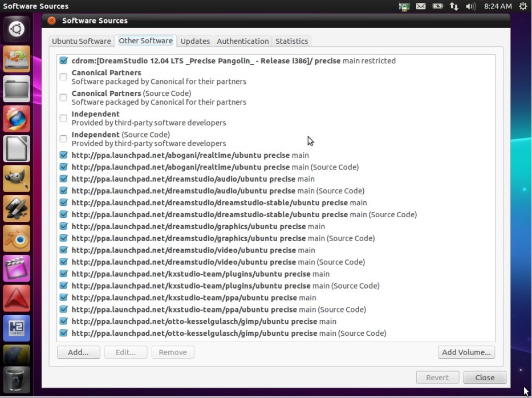Uncheck dreamstudio/video main PPA
This screenshot has height=398, width=532.
pyautogui.click(x=63, y=250)
